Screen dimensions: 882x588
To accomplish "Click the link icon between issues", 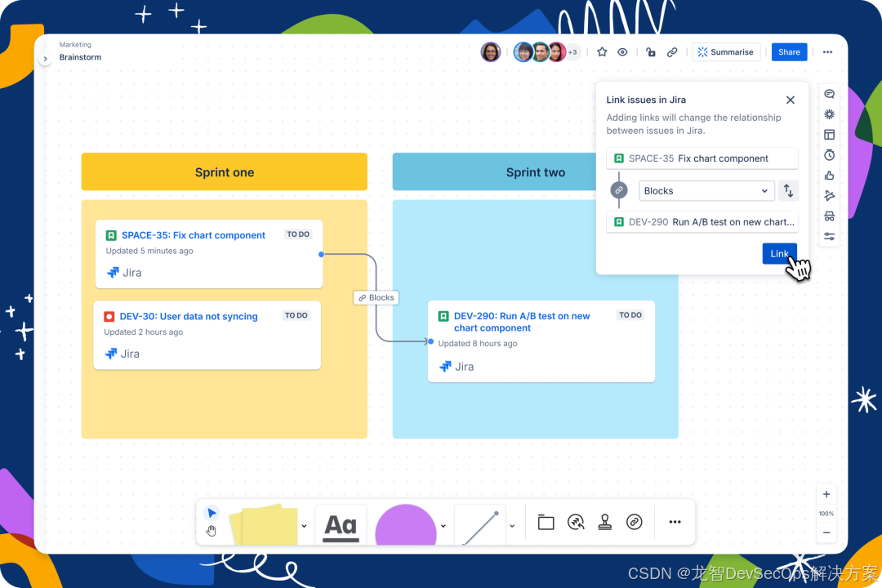I will tap(619, 190).
